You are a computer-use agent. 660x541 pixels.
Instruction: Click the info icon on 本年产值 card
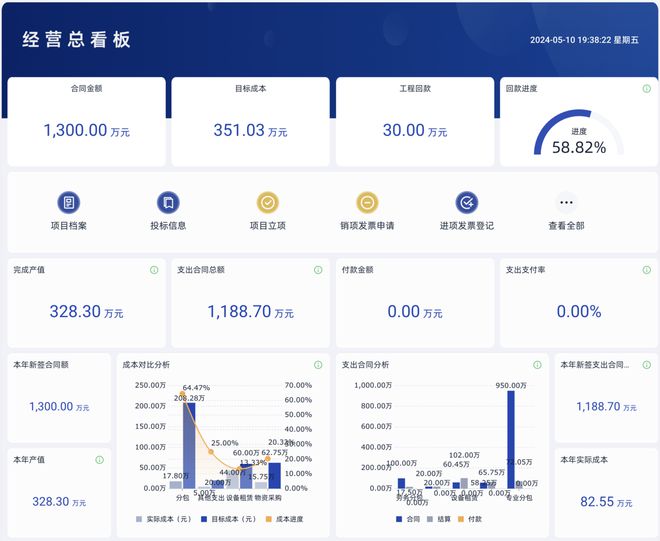(x=99, y=460)
